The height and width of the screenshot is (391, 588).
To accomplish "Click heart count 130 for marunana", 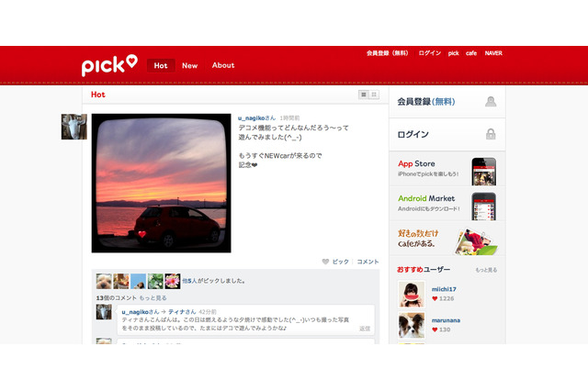I will (441, 330).
